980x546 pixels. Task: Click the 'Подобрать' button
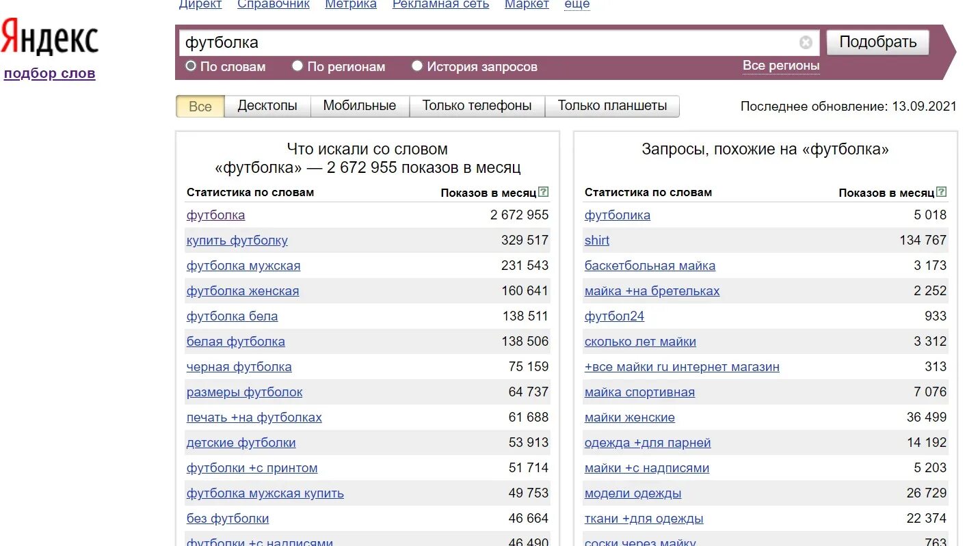878,42
